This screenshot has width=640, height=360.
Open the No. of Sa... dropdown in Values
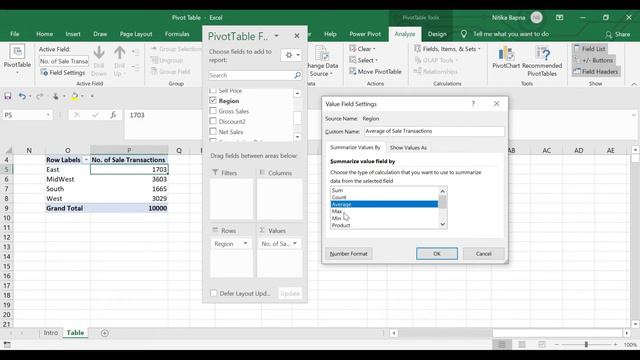(295, 244)
